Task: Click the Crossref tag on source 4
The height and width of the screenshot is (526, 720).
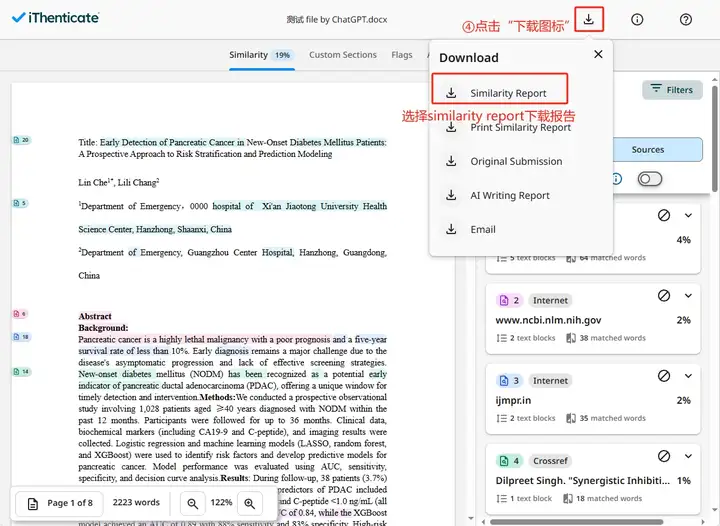Action: [550, 460]
